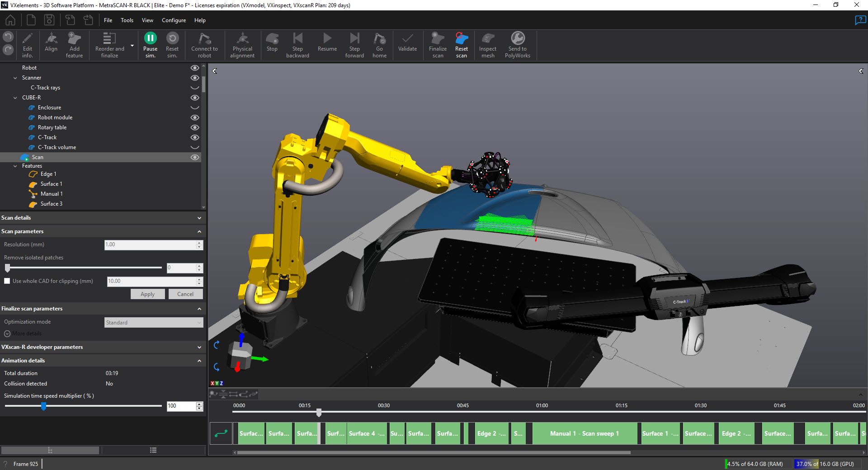Step backward in the program
Image resolution: width=868 pixels, height=470 pixels.
coord(297,45)
